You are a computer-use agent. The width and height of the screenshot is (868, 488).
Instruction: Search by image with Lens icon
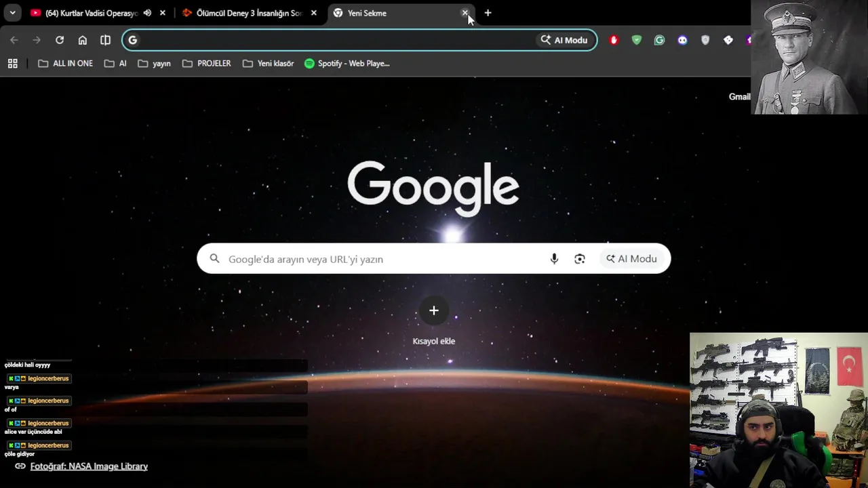click(579, 259)
